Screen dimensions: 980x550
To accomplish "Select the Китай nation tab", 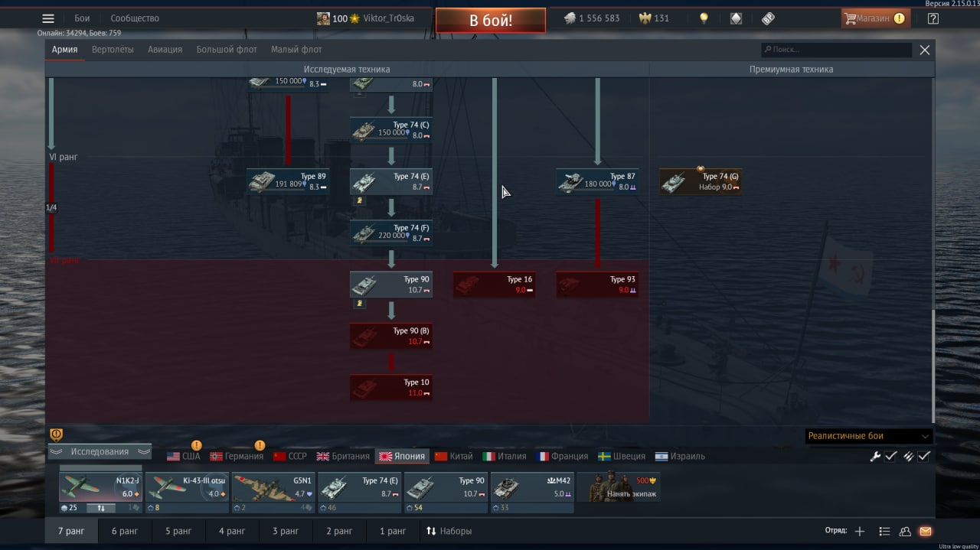I will click(x=454, y=456).
